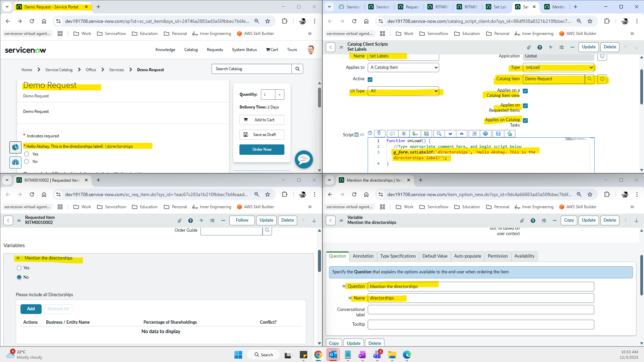Open tab search chevron in RITM browser window
The image size is (644, 362).
(x=7, y=180)
